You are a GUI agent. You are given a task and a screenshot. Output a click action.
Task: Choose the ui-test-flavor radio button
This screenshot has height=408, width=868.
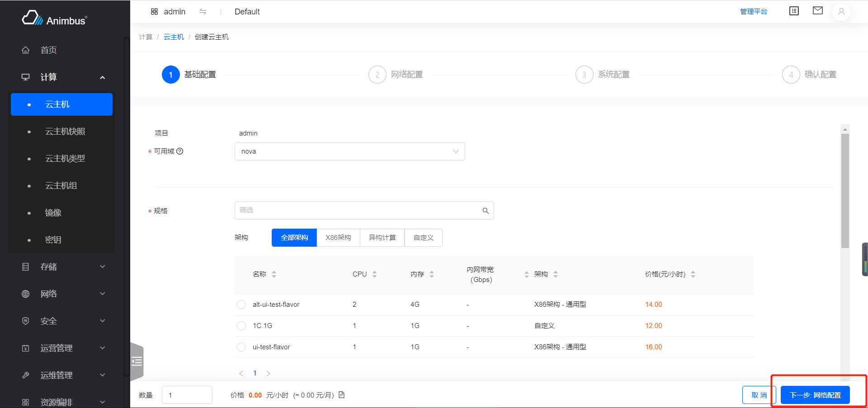[x=241, y=347]
